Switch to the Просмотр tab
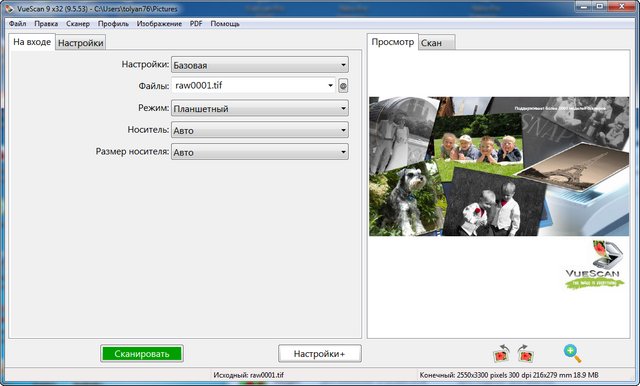This screenshot has height=386, width=640. point(393,42)
